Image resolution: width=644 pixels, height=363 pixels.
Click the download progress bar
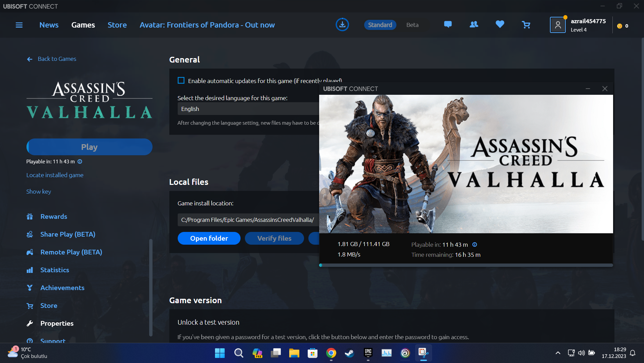pos(466,265)
